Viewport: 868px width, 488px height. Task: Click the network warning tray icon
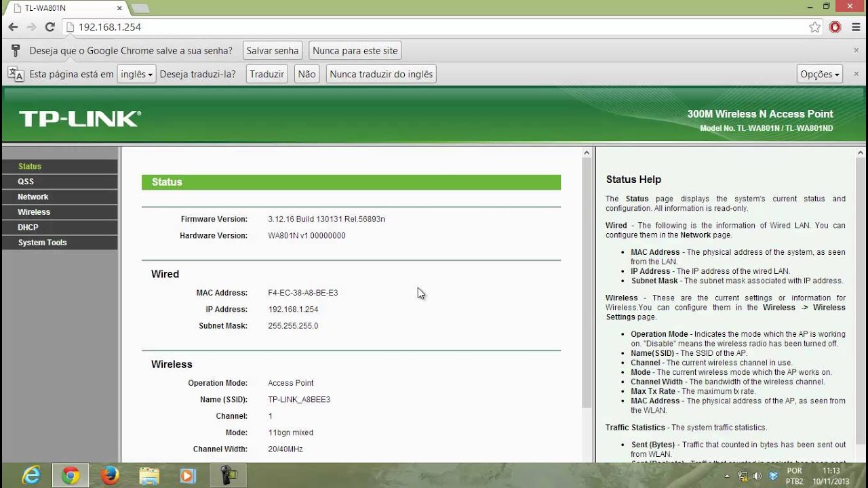pyautogui.click(x=744, y=476)
